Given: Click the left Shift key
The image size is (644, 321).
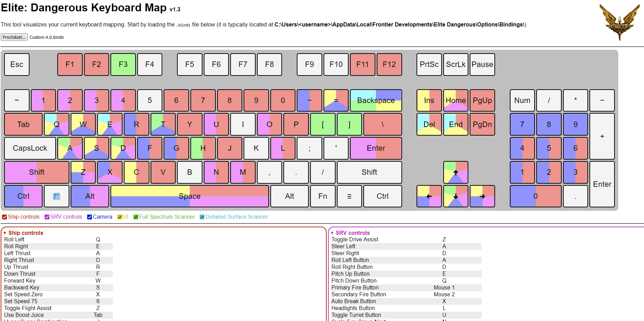Looking at the screenshot, I should (37, 172).
